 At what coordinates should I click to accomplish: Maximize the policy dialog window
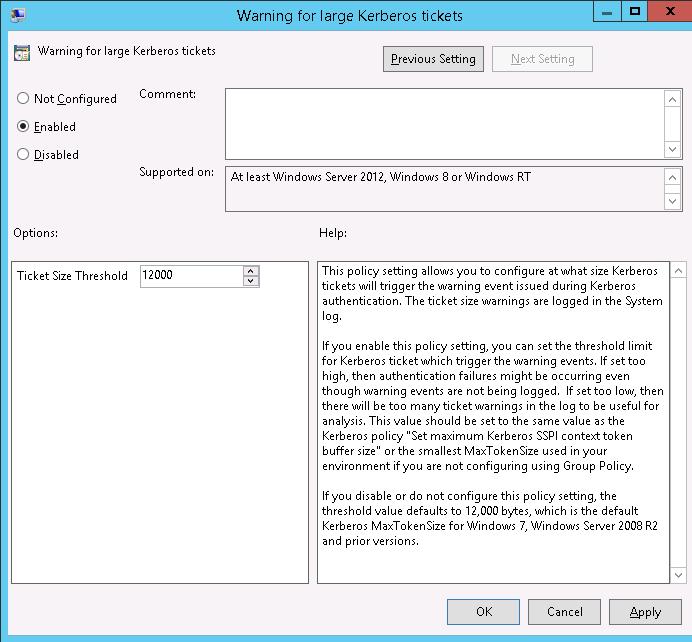[x=635, y=12]
